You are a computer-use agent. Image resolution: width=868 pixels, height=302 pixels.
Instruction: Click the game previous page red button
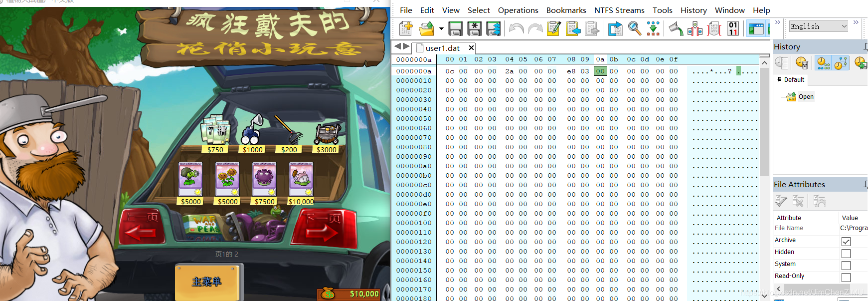point(143,226)
